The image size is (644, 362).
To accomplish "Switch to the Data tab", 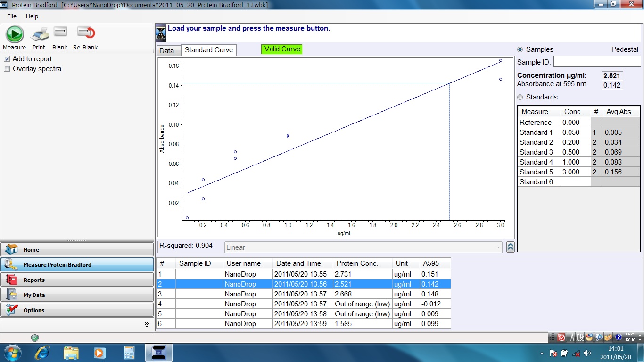I will (x=167, y=51).
